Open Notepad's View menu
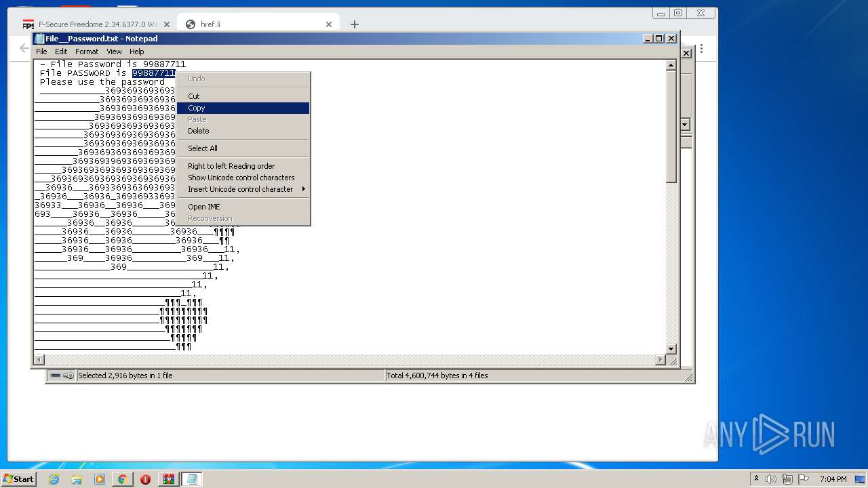The width and height of the screenshot is (868, 488). point(114,52)
